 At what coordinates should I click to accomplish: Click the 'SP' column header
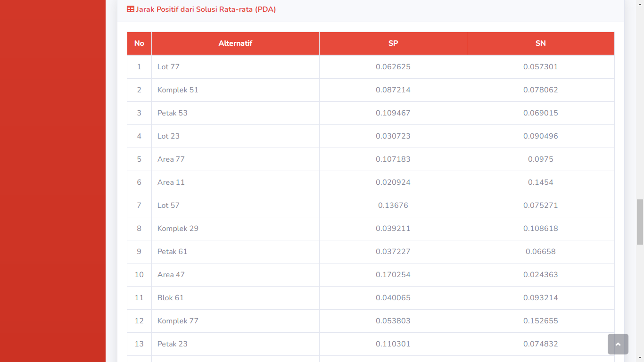[393, 43]
